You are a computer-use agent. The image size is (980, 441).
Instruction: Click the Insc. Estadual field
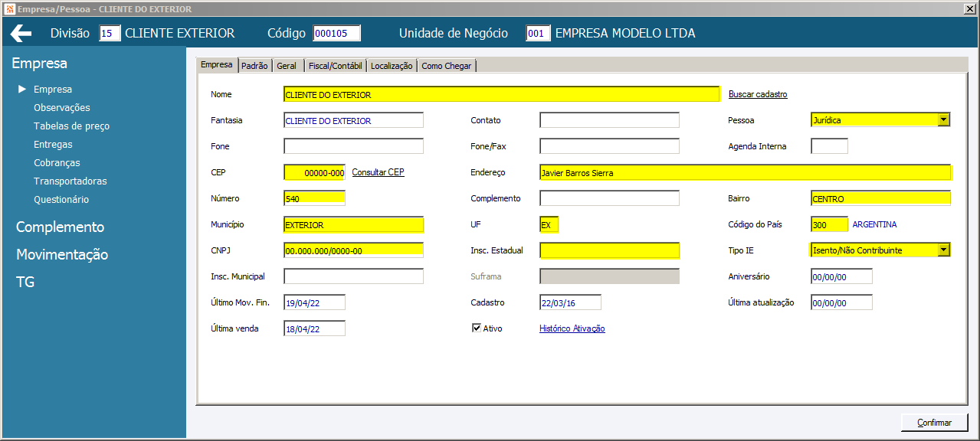[x=609, y=250]
